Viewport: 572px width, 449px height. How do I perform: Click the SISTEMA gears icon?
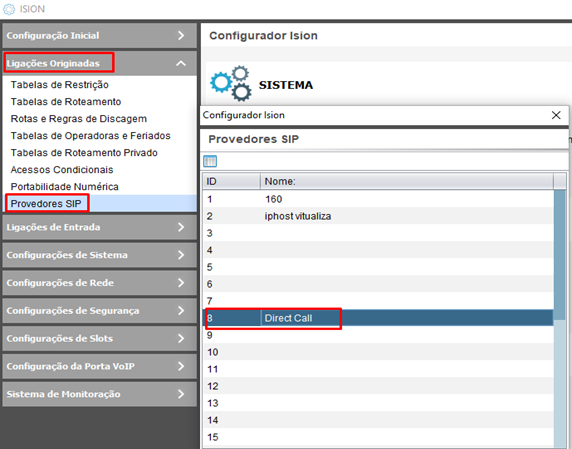pyautogui.click(x=231, y=84)
